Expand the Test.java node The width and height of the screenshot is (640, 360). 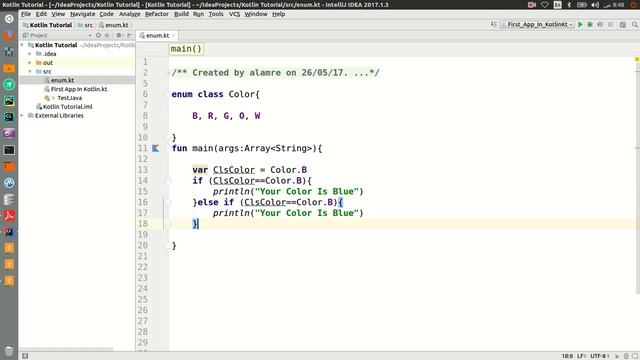pyautogui.click(x=53, y=98)
